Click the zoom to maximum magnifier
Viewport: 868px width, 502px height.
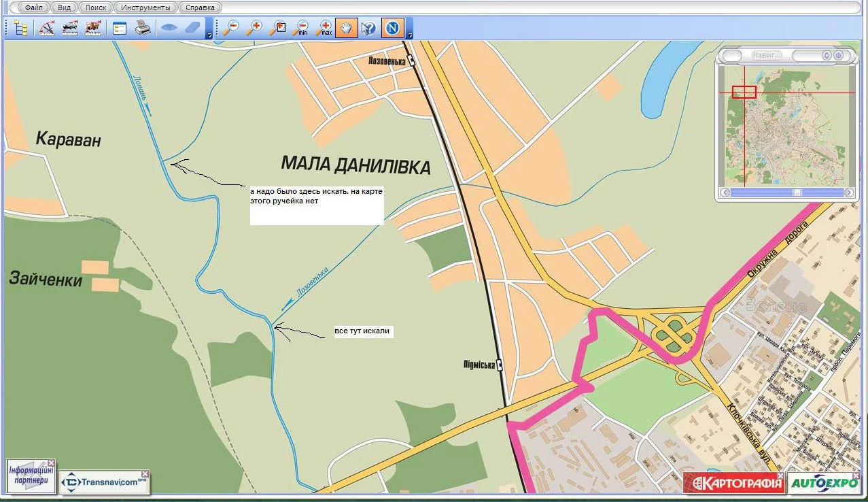tap(324, 28)
